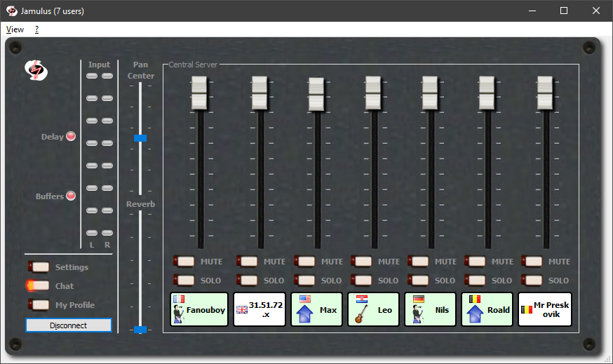Toggle the Settings switch

(x=39, y=267)
